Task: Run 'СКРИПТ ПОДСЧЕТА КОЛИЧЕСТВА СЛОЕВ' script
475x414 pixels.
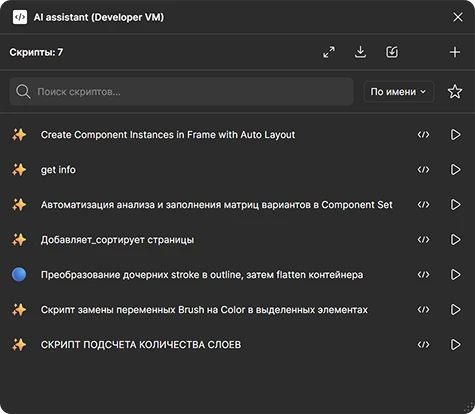Action: coord(455,345)
